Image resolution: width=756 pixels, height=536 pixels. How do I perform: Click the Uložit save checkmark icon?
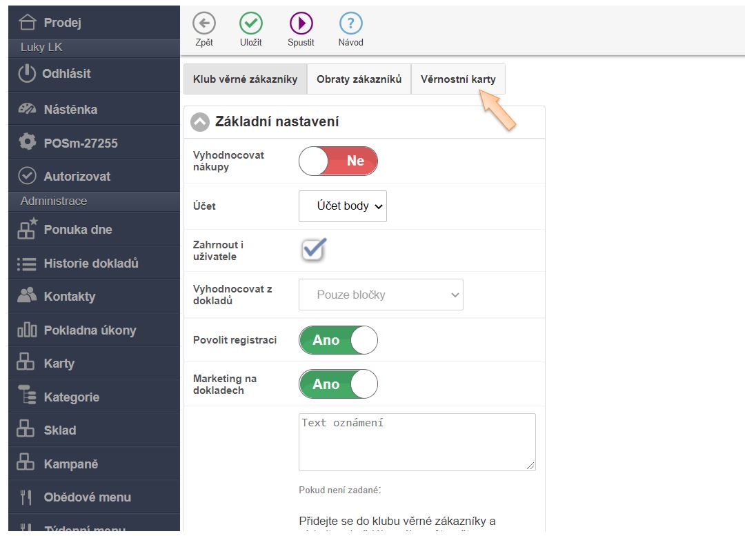coord(251,23)
